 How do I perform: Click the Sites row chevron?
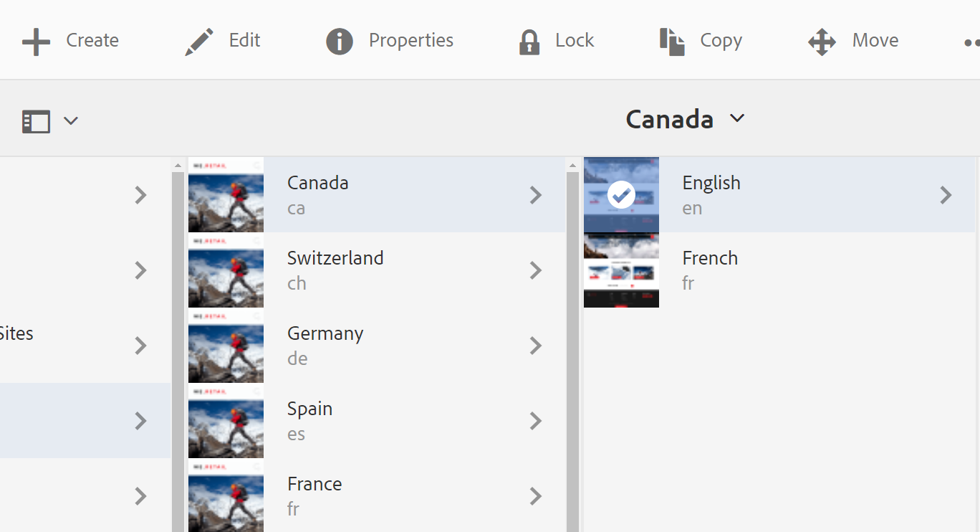(140, 346)
